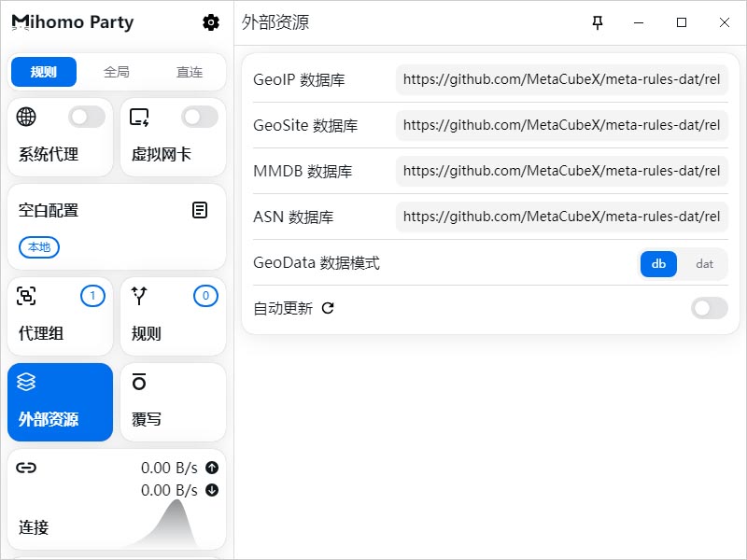The image size is (747, 560).
Task: Edit the GeoIP 数据库 URL field
Action: 562,79
